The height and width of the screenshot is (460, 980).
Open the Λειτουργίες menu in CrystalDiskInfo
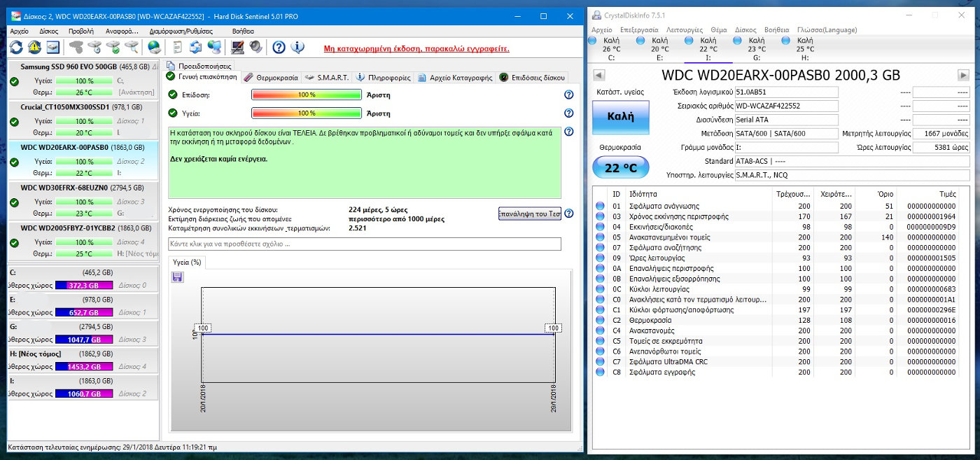[x=684, y=30]
